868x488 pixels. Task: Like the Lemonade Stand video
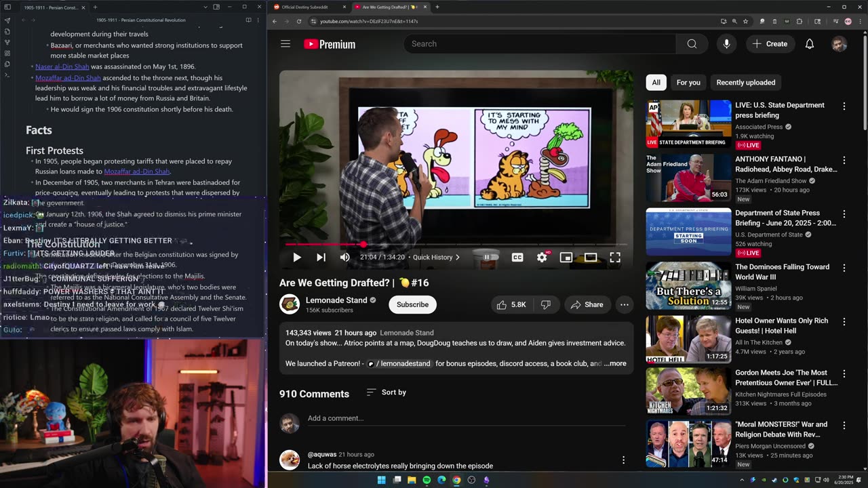511,305
